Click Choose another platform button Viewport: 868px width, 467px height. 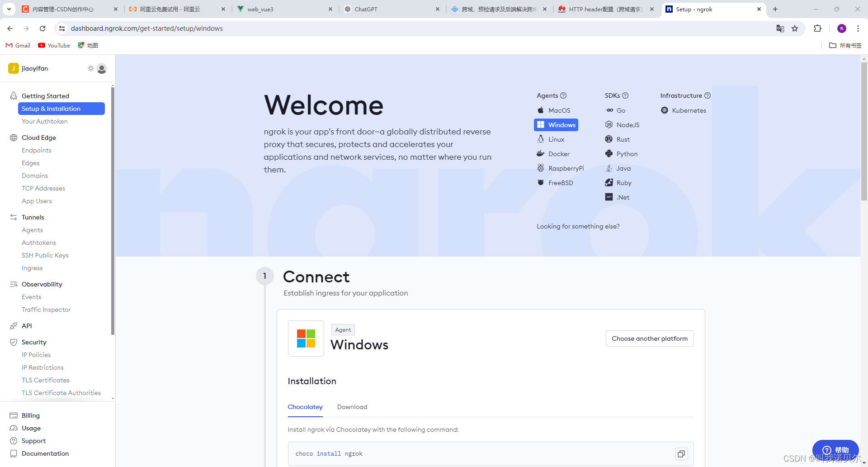[650, 338]
